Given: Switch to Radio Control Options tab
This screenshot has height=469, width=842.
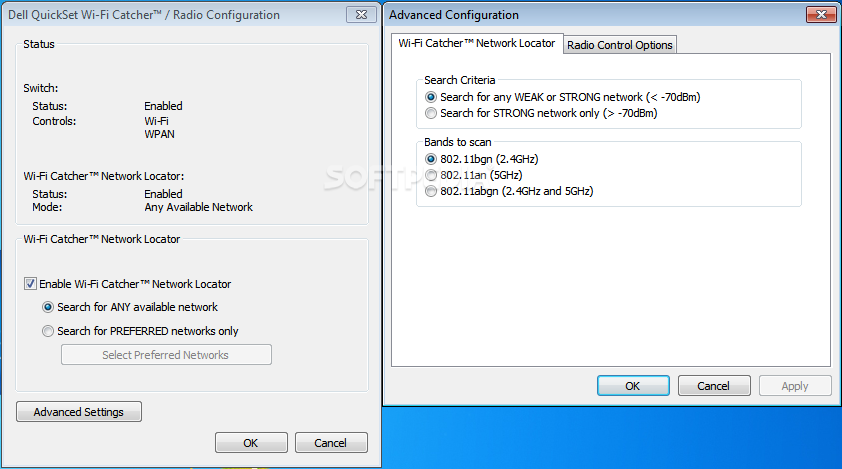Looking at the screenshot, I should point(620,45).
